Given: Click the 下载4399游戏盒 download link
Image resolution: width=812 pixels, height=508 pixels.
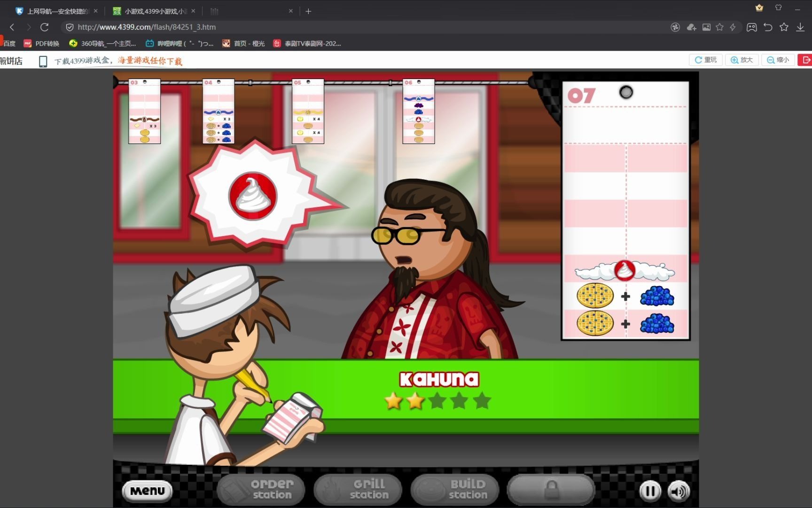Looking at the screenshot, I should (x=118, y=61).
